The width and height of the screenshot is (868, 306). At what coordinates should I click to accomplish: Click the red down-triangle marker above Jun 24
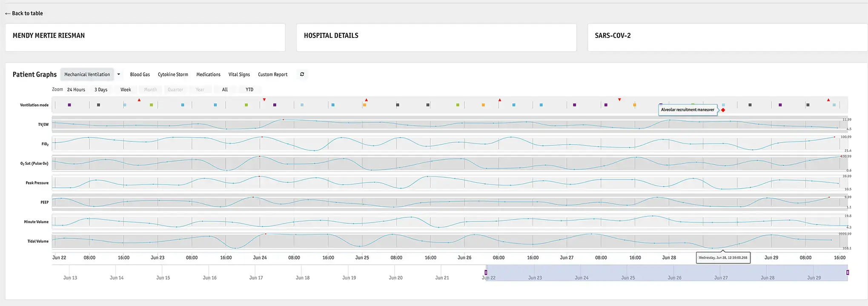[x=264, y=100]
